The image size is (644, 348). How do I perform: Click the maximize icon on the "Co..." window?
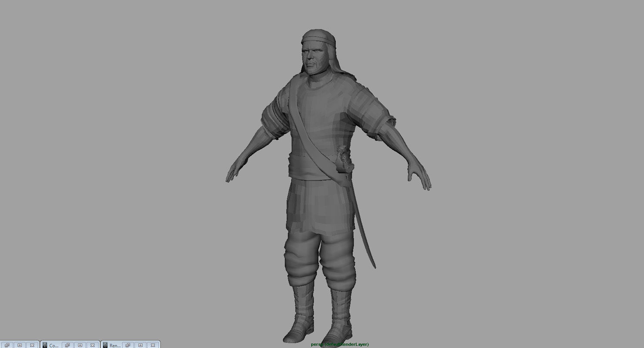pos(80,345)
